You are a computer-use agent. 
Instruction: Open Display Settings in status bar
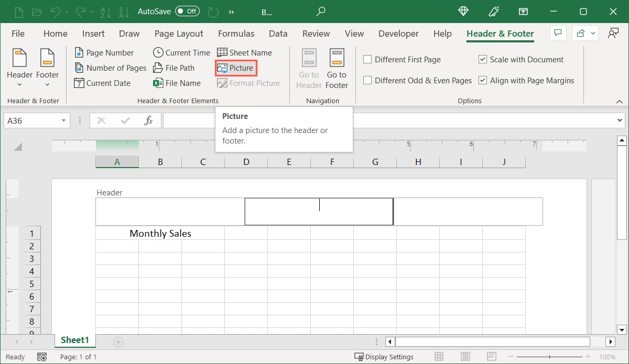coord(384,357)
